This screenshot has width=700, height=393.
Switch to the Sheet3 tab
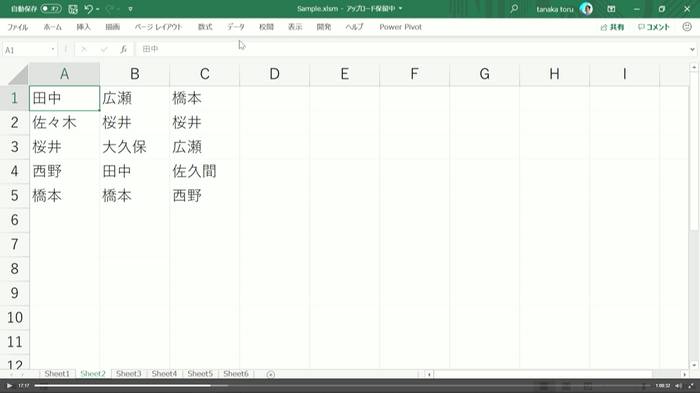click(x=129, y=374)
